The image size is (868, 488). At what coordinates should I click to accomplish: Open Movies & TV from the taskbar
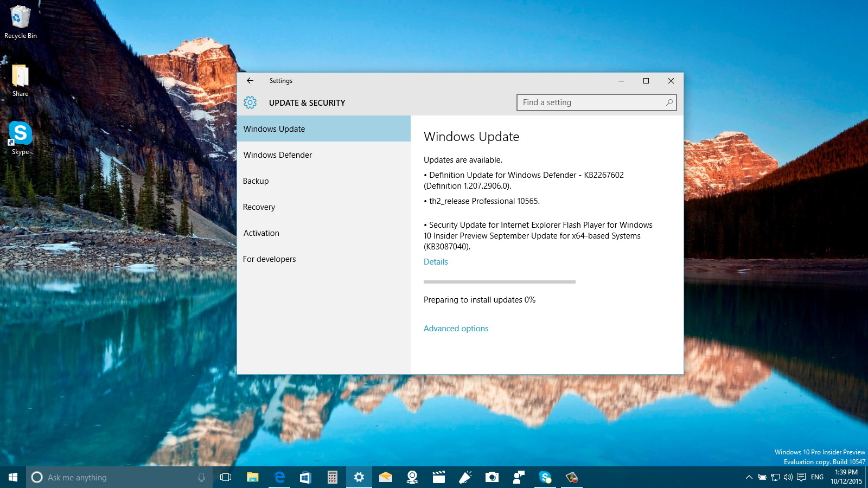click(x=438, y=477)
